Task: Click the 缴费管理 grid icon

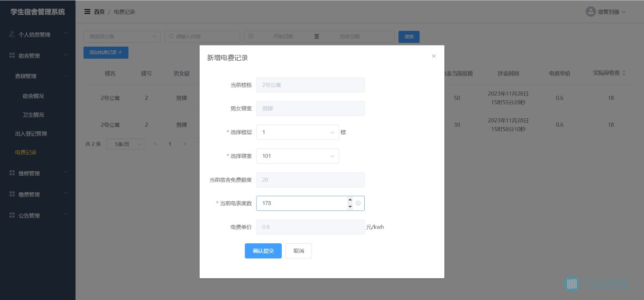Action: [x=12, y=194]
